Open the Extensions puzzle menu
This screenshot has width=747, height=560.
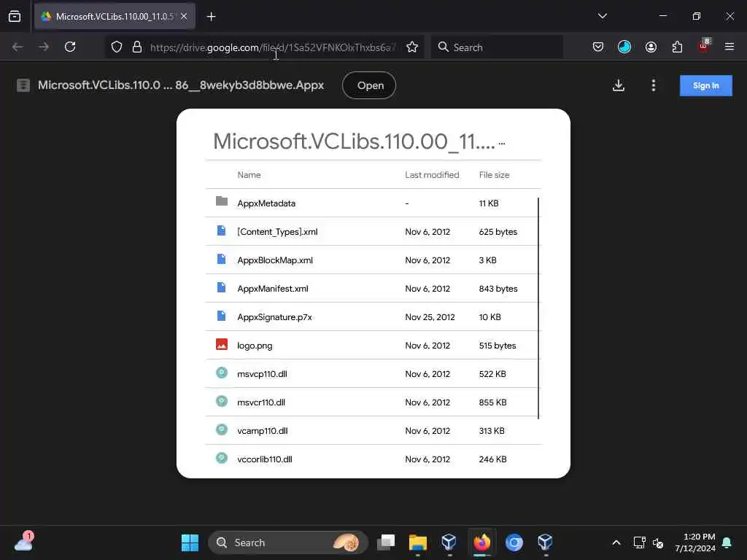coord(677,47)
